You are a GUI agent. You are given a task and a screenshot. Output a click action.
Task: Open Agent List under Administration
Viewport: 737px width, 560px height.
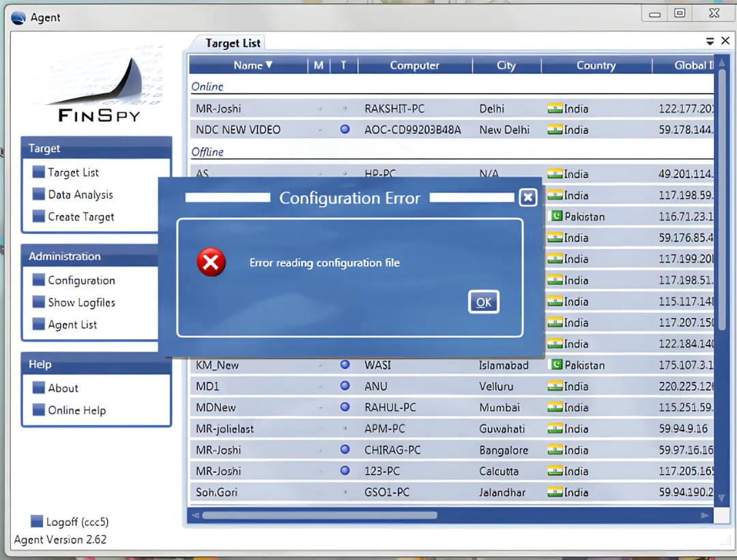pos(72,325)
